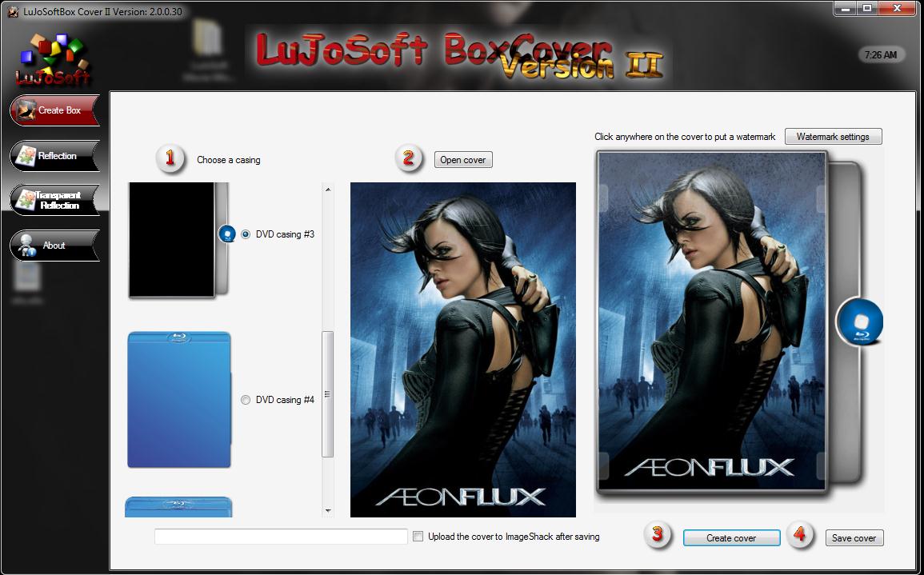Open the Transparent Reflection section

pos(55,200)
